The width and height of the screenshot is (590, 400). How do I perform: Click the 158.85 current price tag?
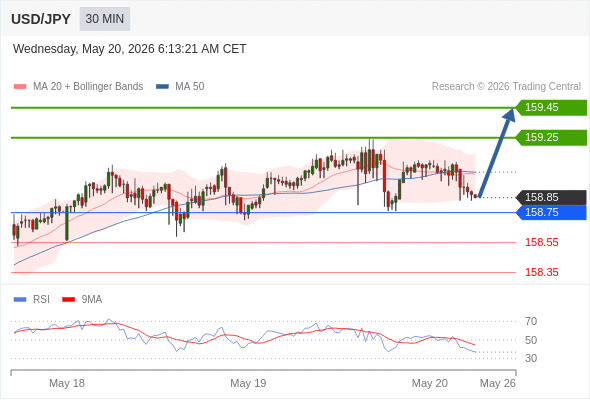coord(551,197)
